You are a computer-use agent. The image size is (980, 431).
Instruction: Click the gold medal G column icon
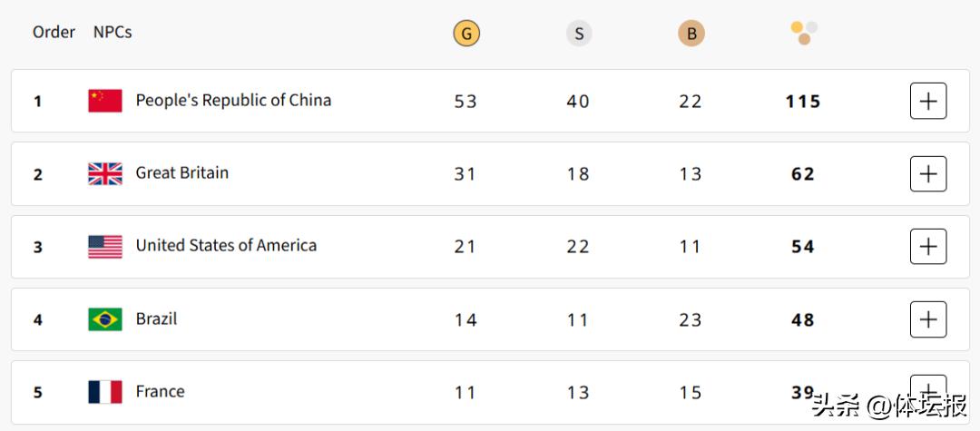(x=466, y=34)
